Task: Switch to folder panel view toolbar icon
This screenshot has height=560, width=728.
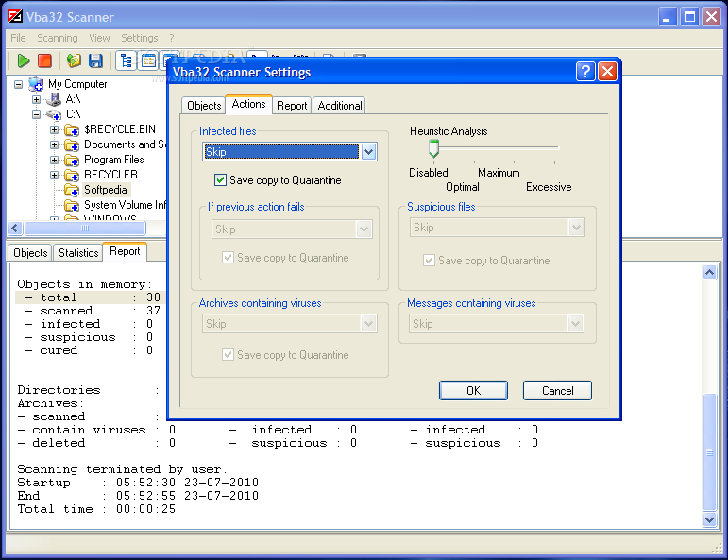Action: point(148,60)
